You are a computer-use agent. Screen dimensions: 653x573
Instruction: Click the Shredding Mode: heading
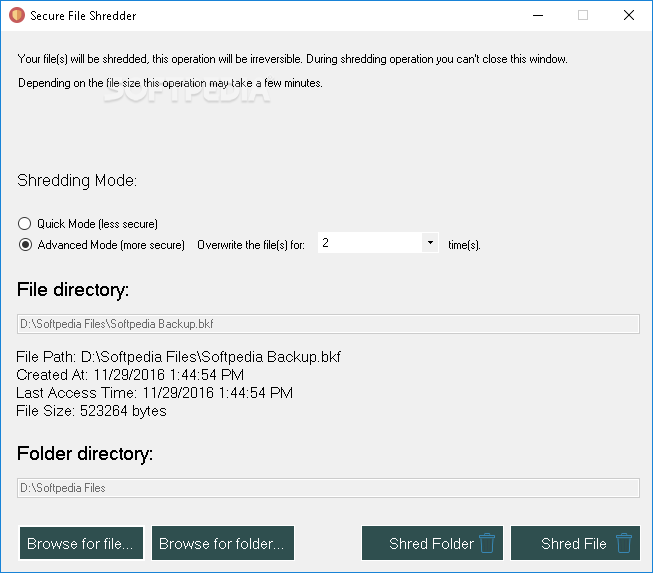pos(77,180)
